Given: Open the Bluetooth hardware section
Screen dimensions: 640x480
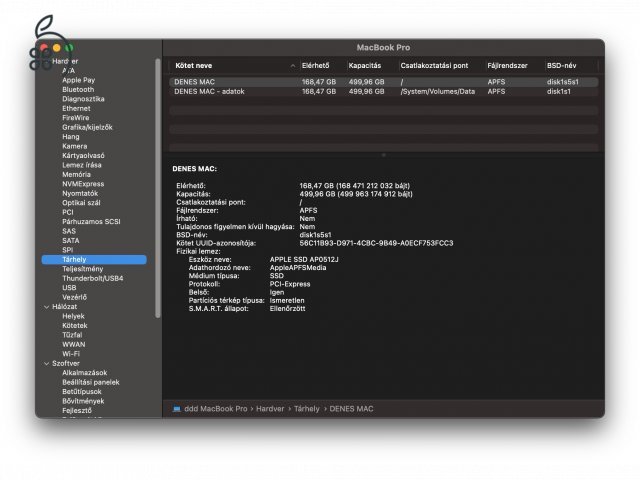Looking at the screenshot, I should pos(78,89).
